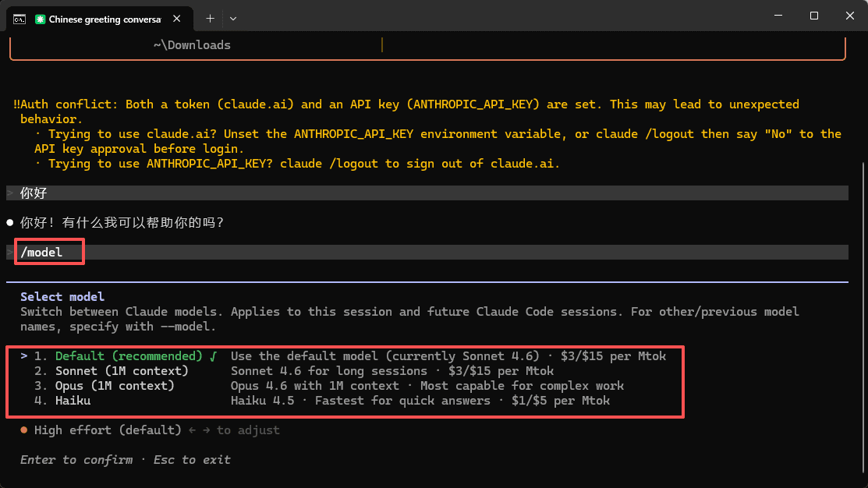The width and height of the screenshot is (868, 488).
Task: Click the 你好 prompt message line
Action: click(427, 193)
